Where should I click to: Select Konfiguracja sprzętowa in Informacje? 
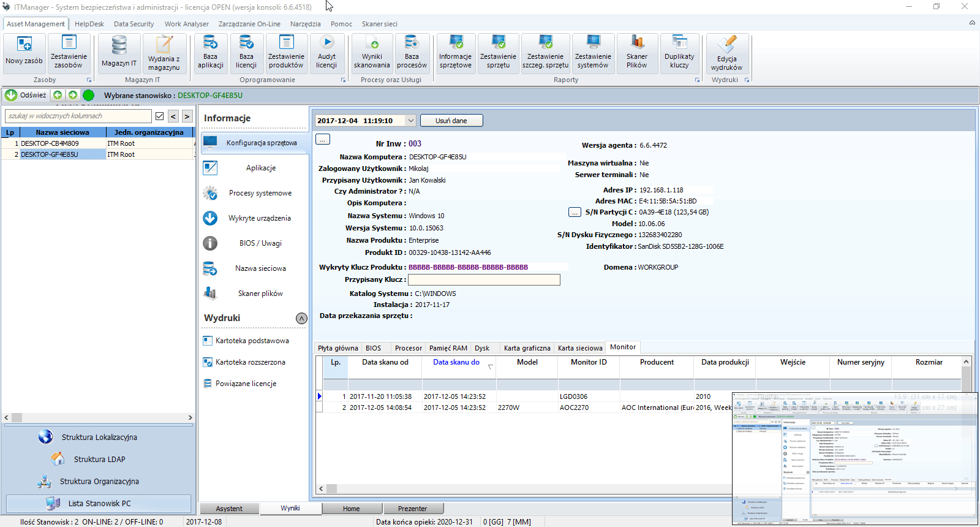(254, 143)
